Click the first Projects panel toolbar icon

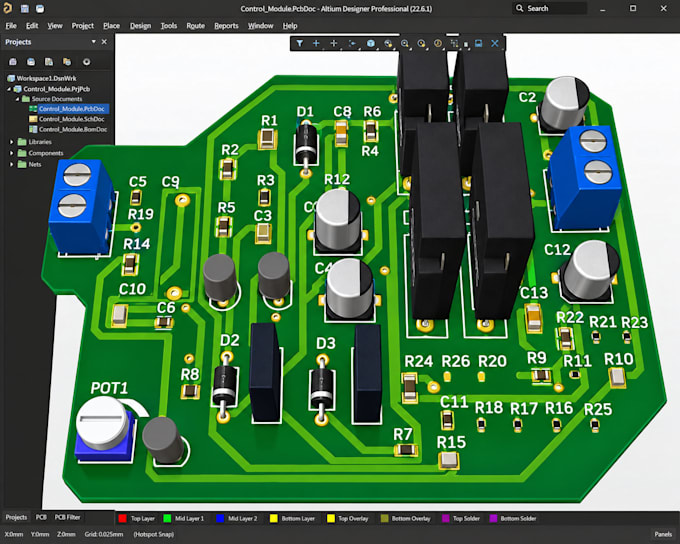click(13, 62)
